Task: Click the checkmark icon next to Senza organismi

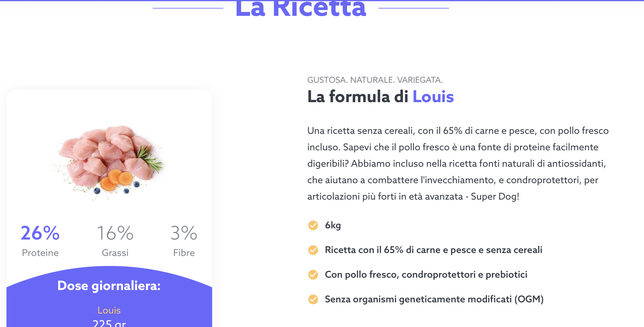Action: point(313,299)
